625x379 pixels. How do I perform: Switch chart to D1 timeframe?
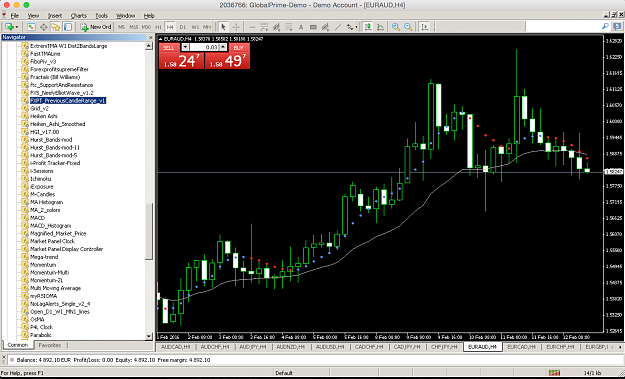pyautogui.click(x=183, y=27)
